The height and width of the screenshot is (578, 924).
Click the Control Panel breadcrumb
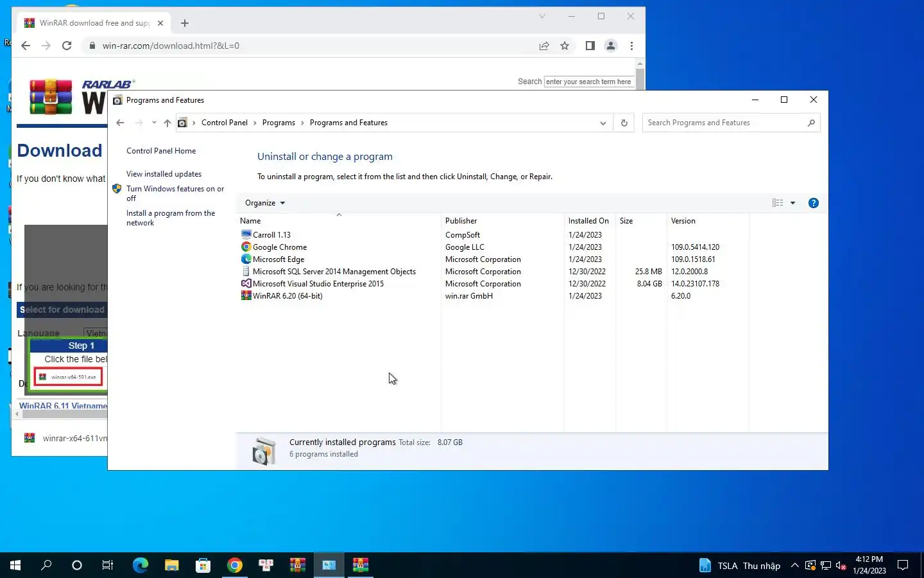pyautogui.click(x=224, y=123)
